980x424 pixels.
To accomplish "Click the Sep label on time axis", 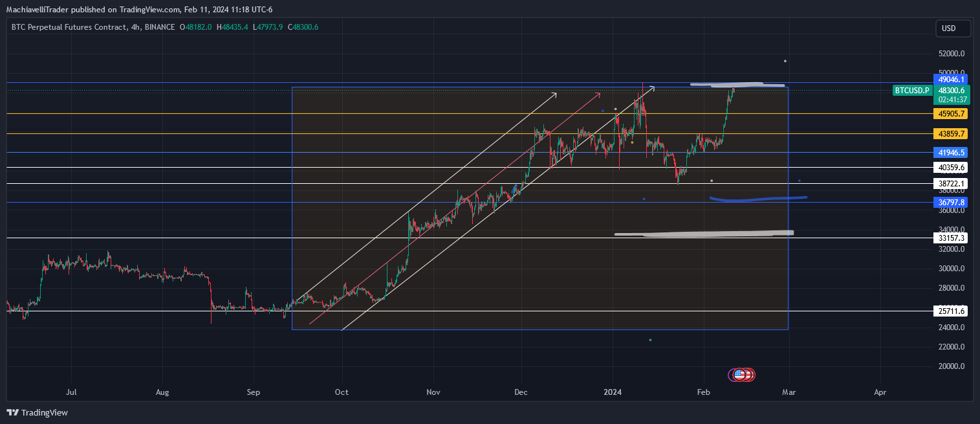I will coord(254,392).
